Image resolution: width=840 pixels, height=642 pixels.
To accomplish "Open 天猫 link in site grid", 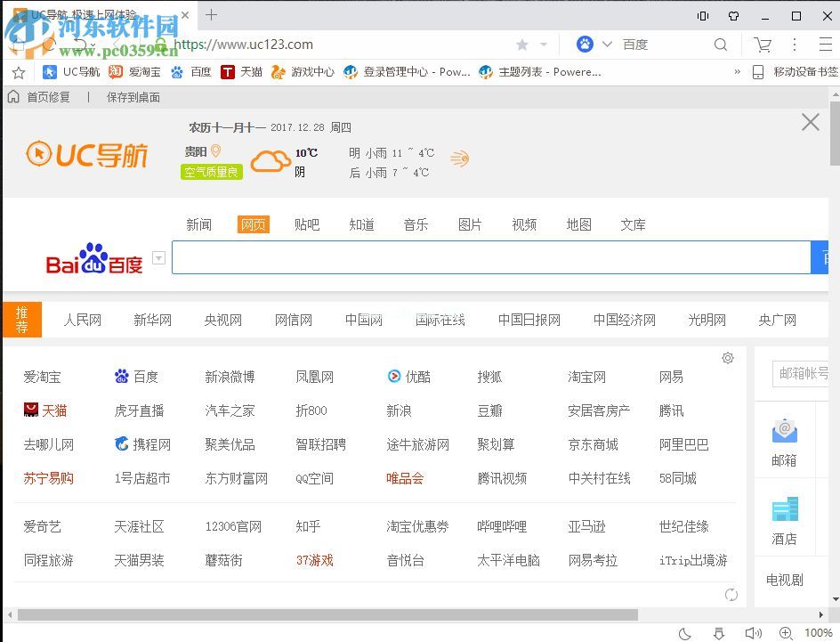I will pos(45,410).
